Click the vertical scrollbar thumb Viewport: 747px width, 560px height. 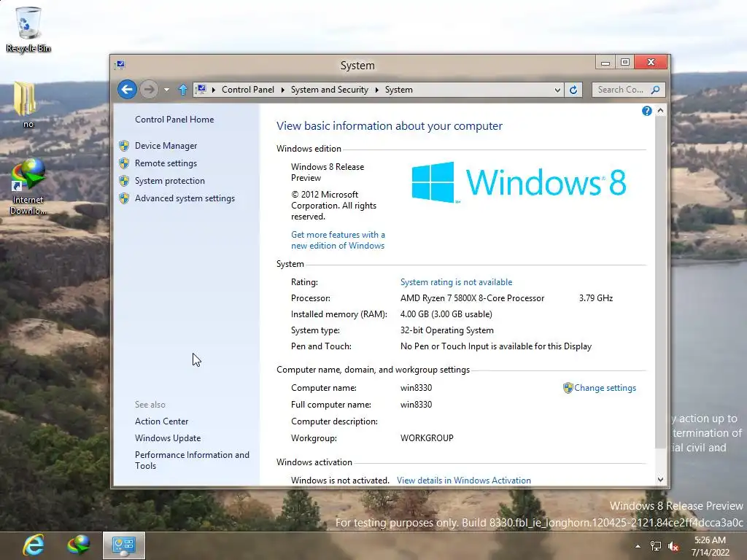[660, 282]
